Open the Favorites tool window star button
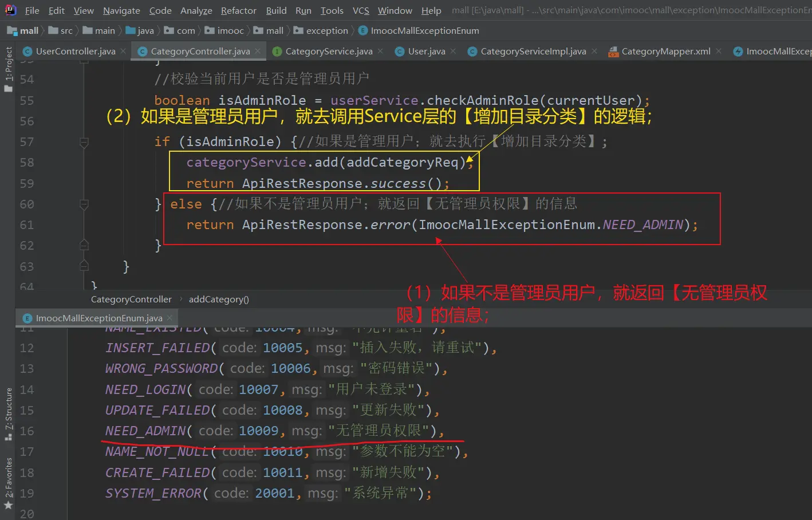The height and width of the screenshot is (520, 812). click(8, 505)
